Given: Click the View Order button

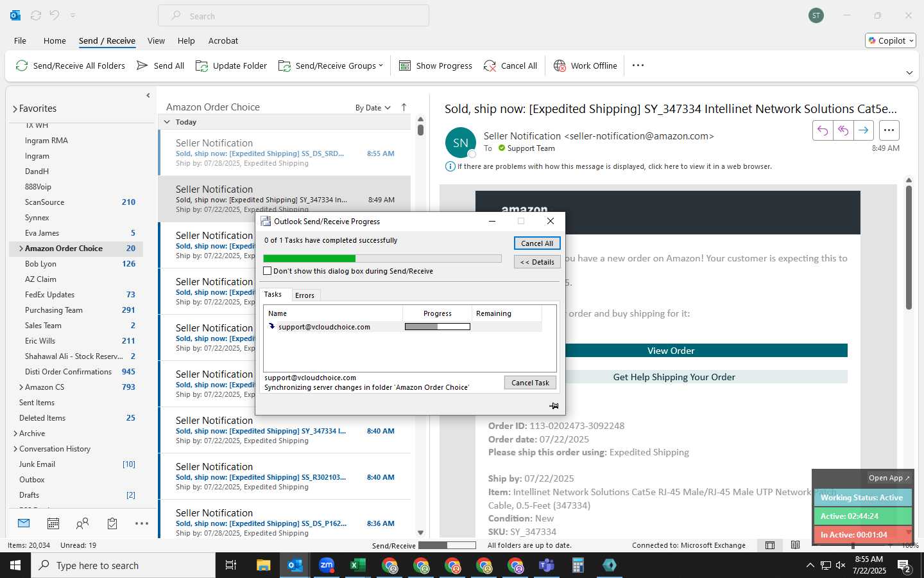Looking at the screenshot, I should [671, 351].
